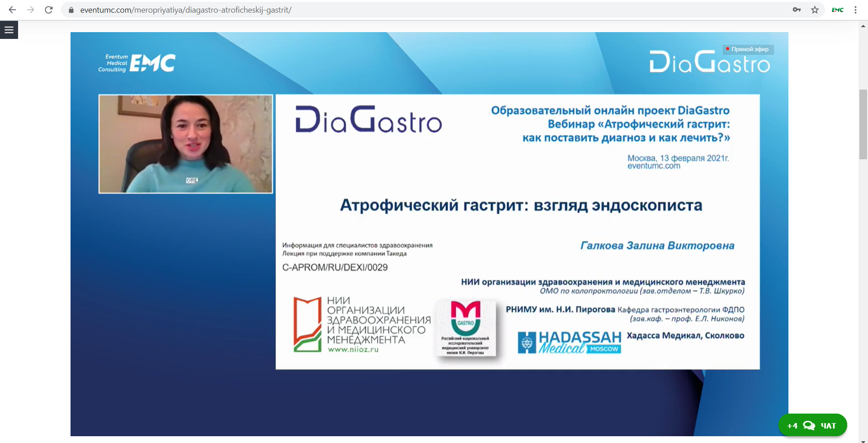Click the scrollbar up arrow

[863, 26]
